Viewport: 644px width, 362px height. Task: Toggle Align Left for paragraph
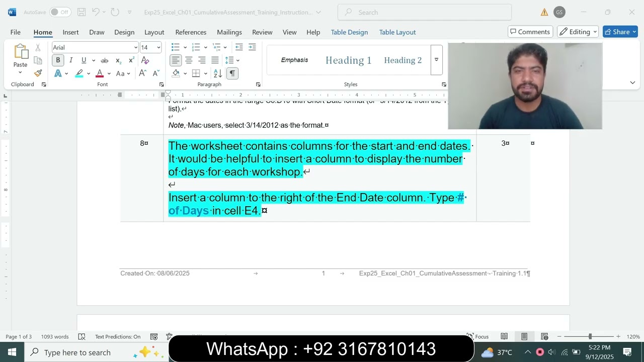(x=175, y=60)
